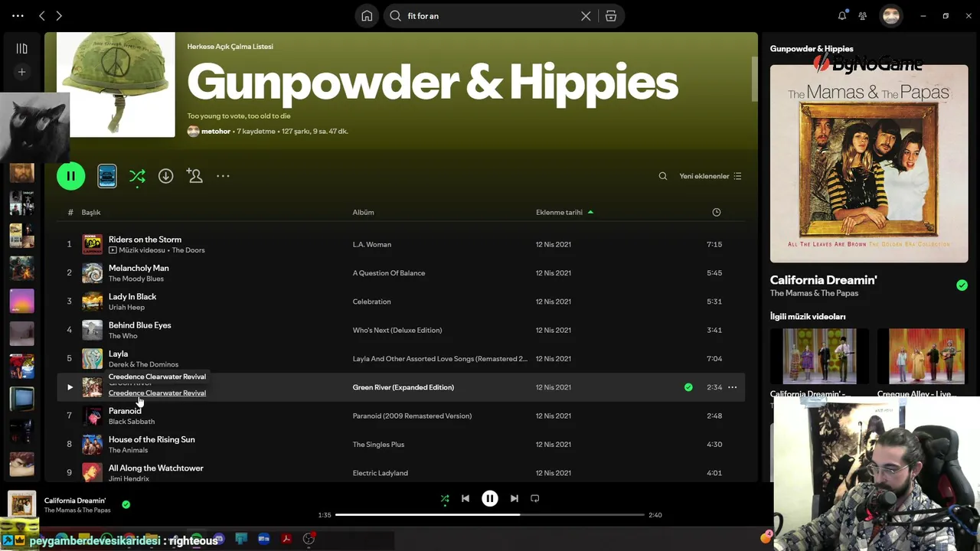Open The Moody Blues artist link

click(136, 279)
